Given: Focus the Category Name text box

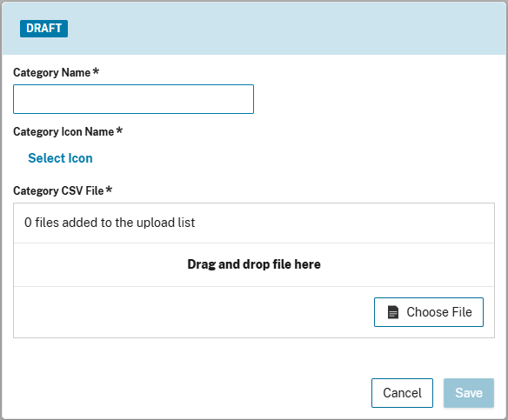Looking at the screenshot, I should (133, 99).
